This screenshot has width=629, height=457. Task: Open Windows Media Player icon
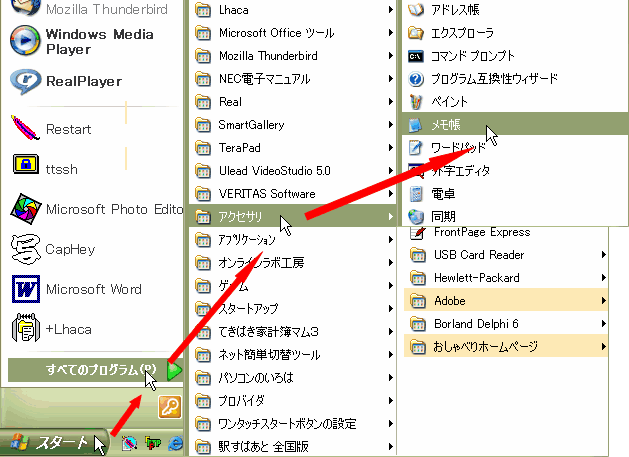[25, 40]
